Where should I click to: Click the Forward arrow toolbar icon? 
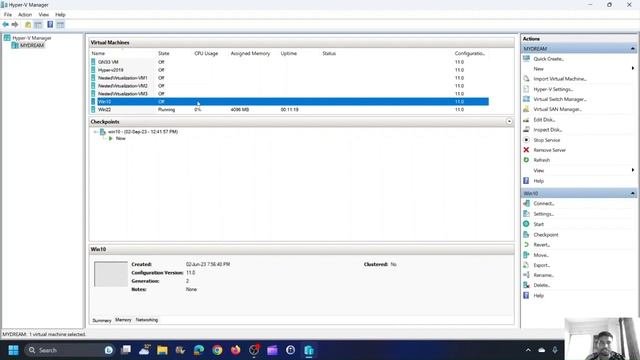point(15,24)
